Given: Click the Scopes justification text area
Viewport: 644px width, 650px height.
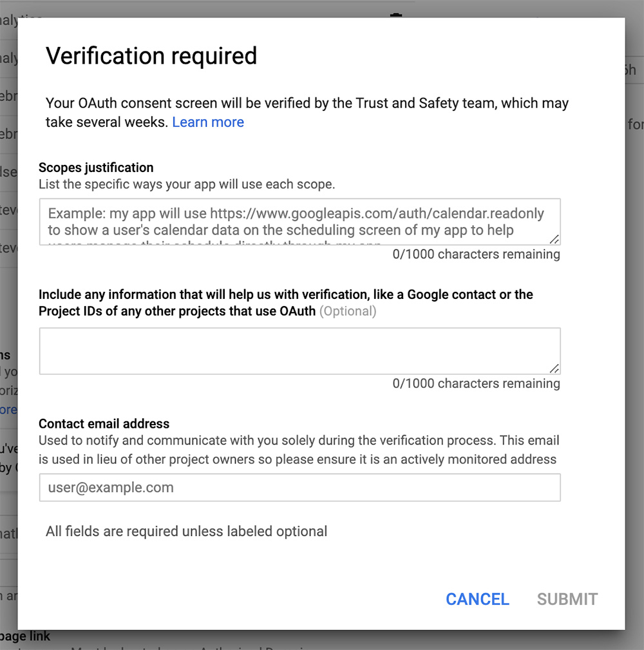Looking at the screenshot, I should pyautogui.click(x=299, y=222).
